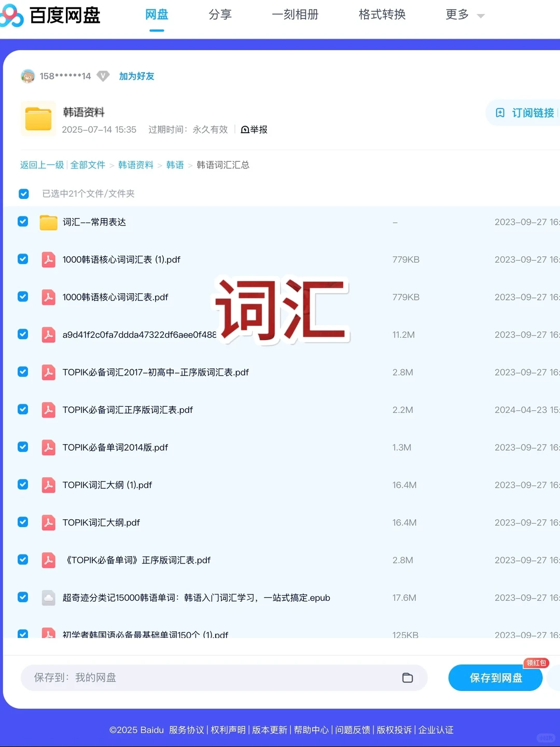Click the bookmark icon beside 订阅链接

tap(499, 113)
